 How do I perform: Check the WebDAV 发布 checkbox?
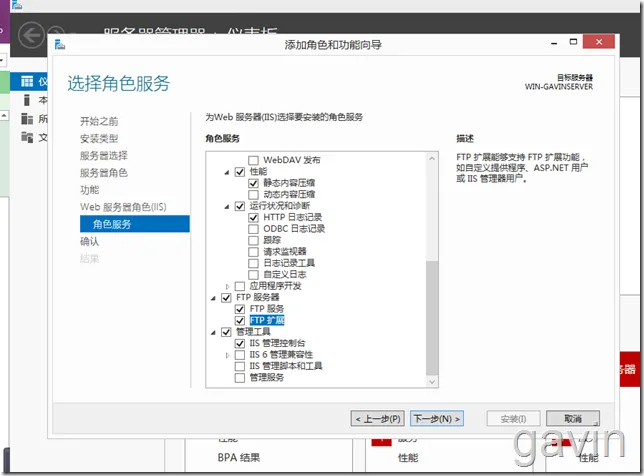253,160
